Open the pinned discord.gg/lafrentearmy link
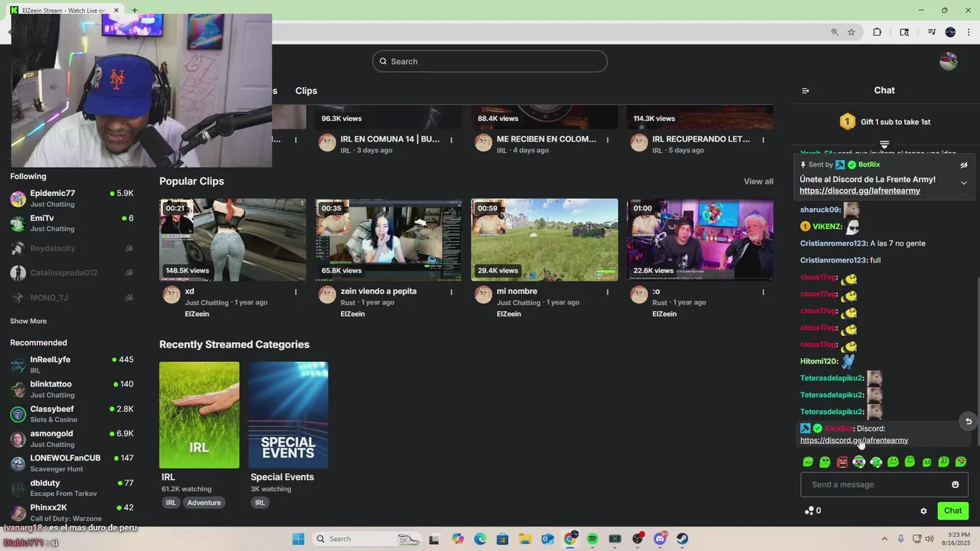The height and width of the screenshot is (551, 980). pos(860,191)
